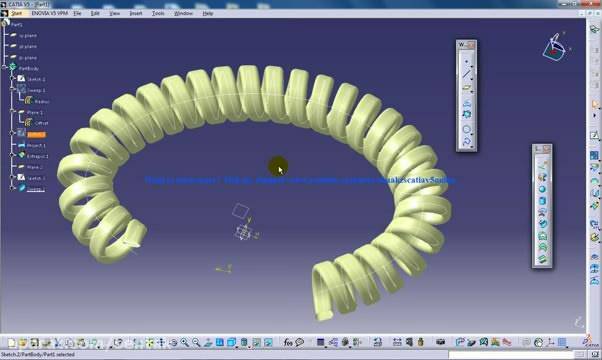Click the Save icon
Viewport: 602px width, 360px height.
coord(35,342)
